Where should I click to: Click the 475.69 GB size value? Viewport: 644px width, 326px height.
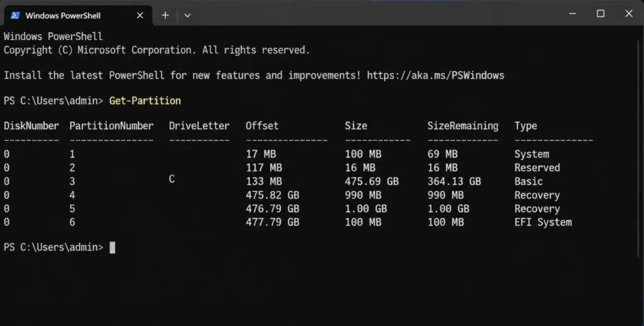[372, 182]
